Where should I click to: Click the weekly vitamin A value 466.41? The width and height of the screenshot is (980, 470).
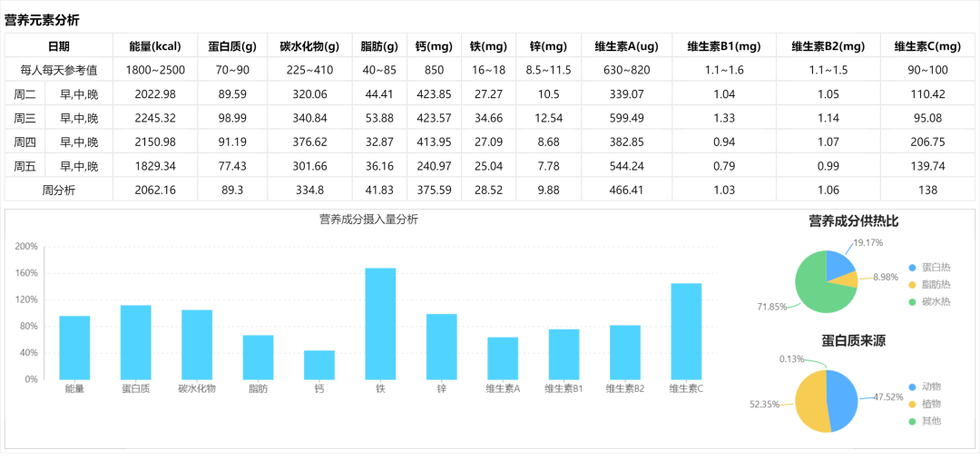tap(625, 190)
